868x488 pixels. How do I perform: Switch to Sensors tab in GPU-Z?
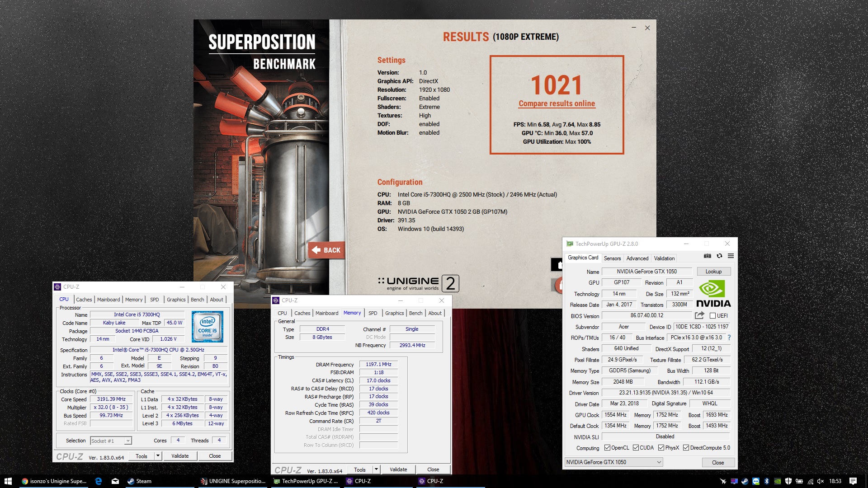(x=612, y=258)
